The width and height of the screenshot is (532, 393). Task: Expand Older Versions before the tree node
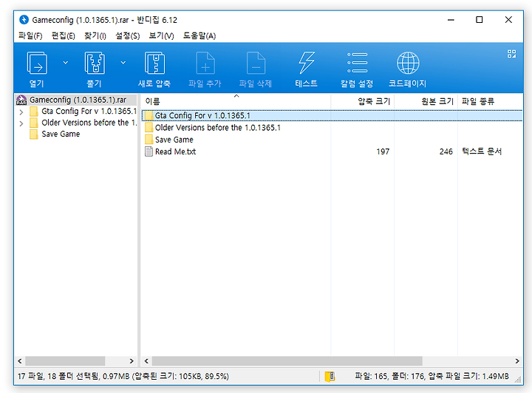(x=21, y=123)
